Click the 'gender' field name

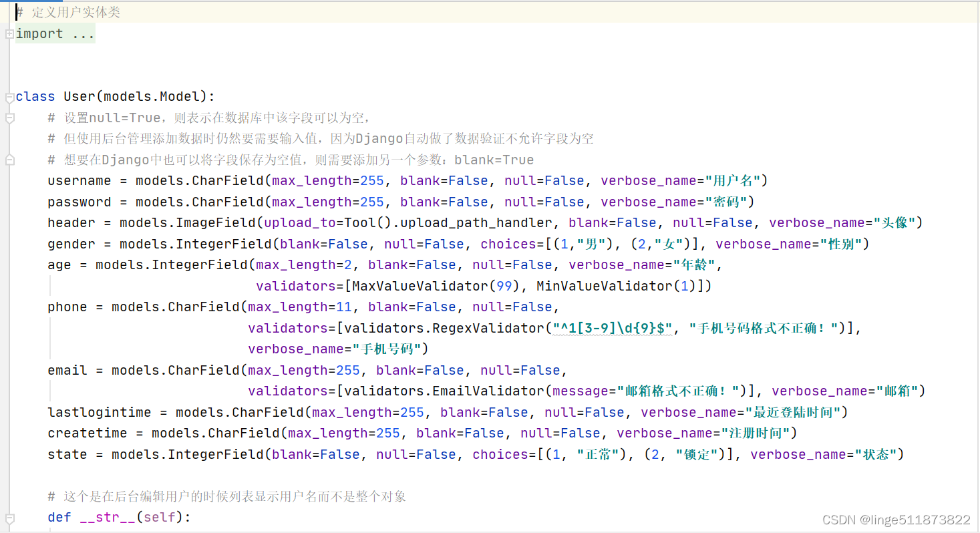pos(71,244)
